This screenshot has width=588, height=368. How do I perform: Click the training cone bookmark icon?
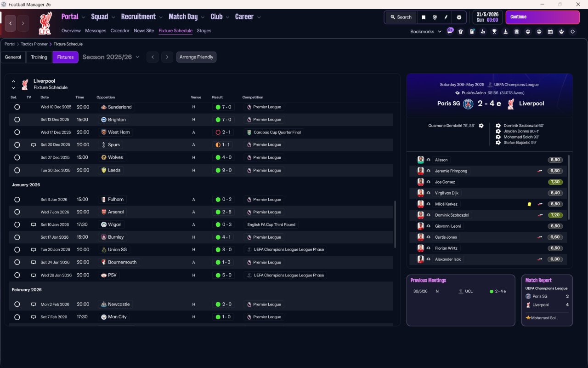click(506, 32)
